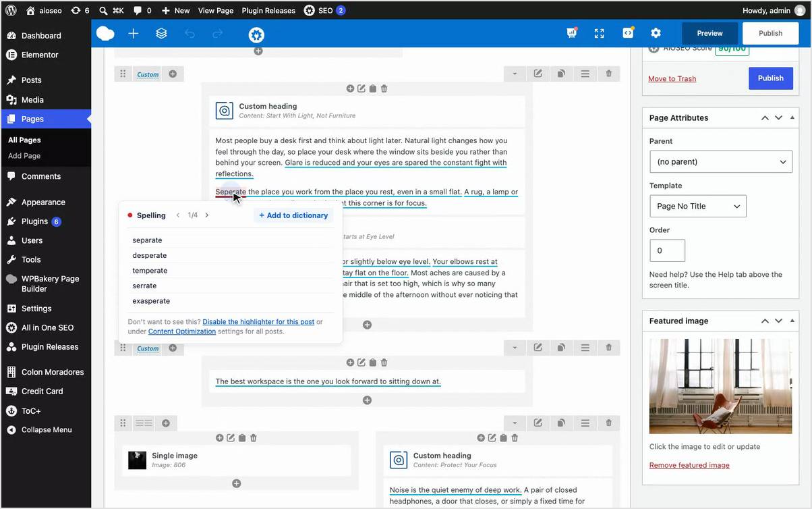
Task: Click the 'Remove featured image' link
Action: 689,465
